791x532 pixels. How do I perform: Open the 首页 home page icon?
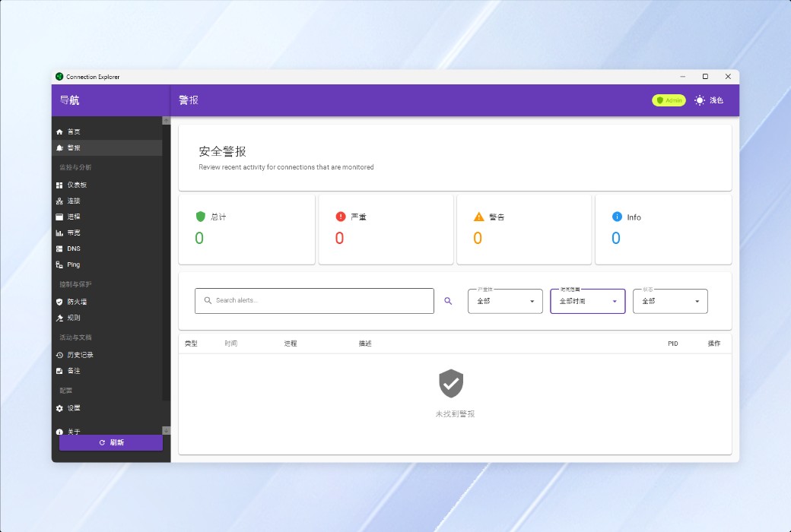[x=59, y=131]
